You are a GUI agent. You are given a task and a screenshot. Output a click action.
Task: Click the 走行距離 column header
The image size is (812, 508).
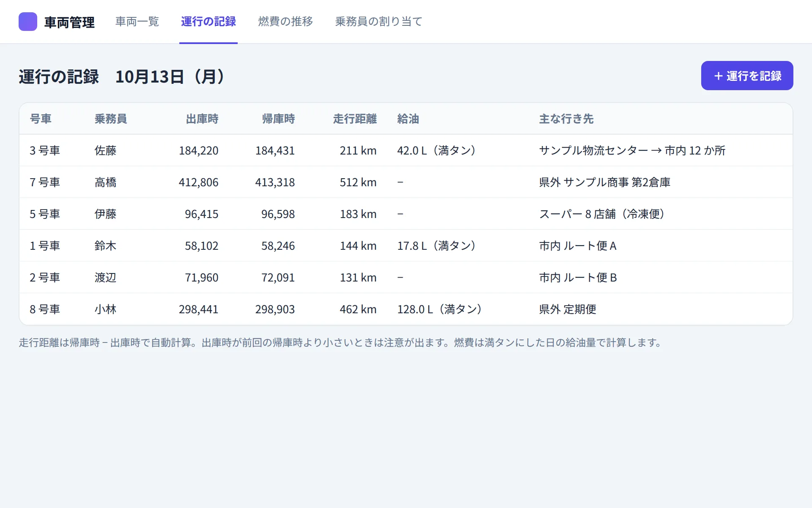tap(355, 119)
